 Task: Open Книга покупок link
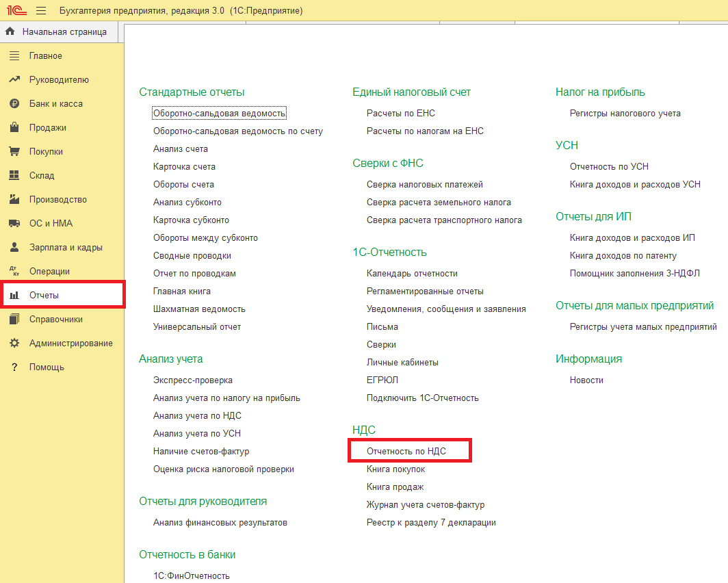(395, 469)
